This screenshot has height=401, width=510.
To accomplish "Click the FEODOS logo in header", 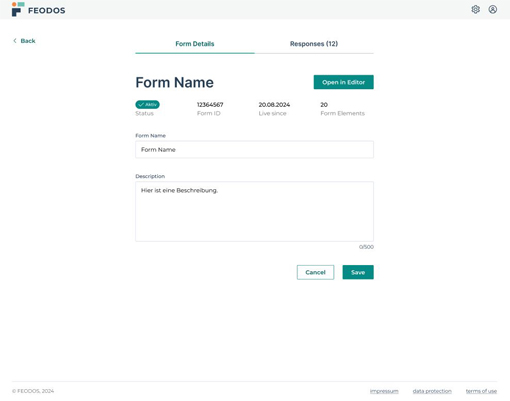I will click(x=38, y=9).
